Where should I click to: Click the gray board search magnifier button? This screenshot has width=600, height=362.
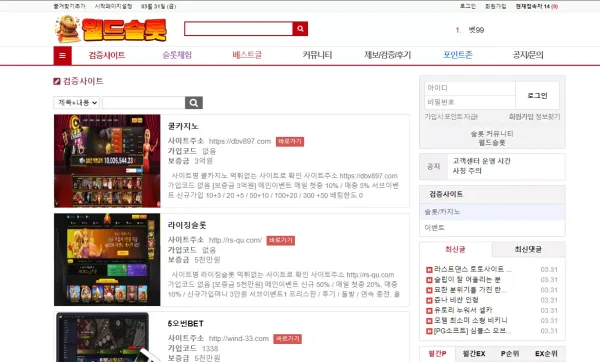coord(194,103)
